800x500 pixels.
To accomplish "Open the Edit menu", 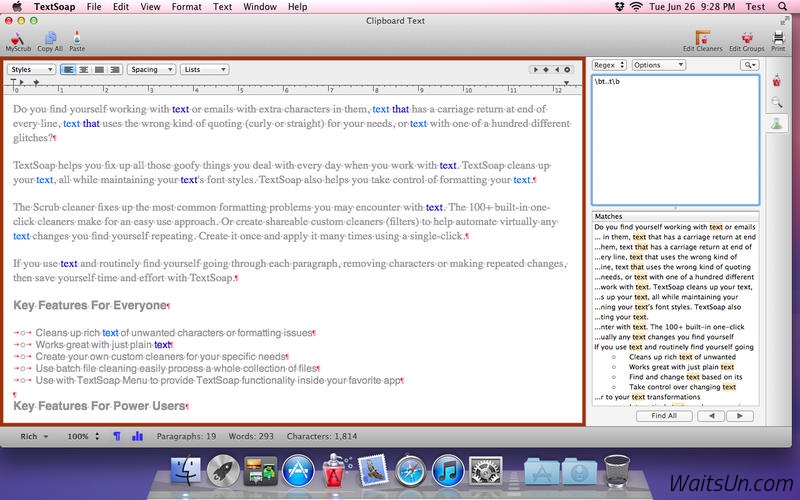I will [x=121, y=7].
